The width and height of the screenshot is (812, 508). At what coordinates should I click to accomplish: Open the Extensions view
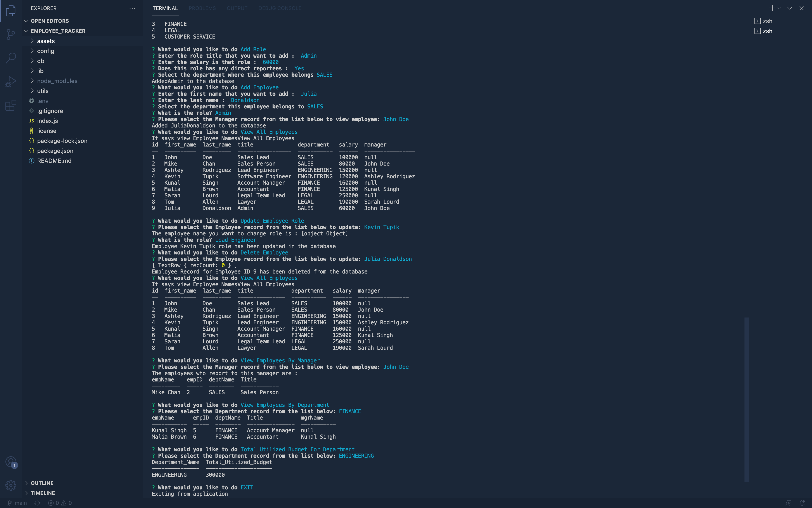click(11, 105)
